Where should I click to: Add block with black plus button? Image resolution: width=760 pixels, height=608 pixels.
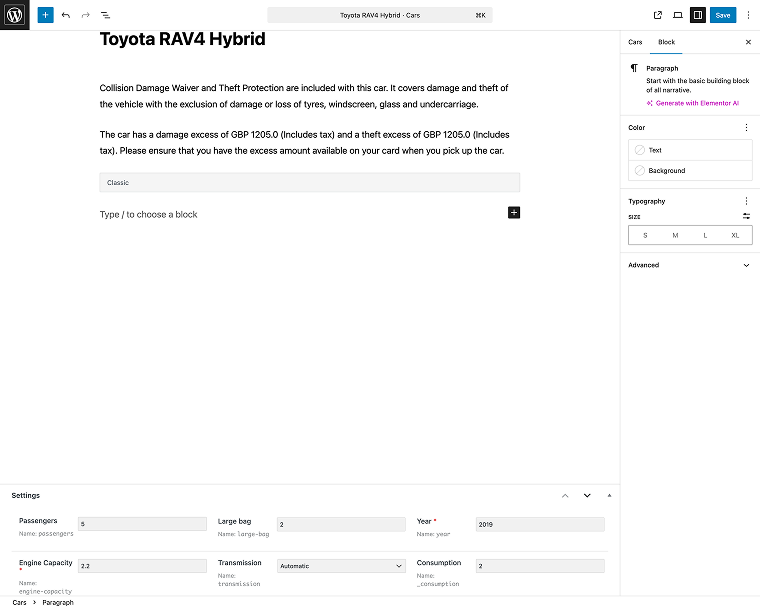coord(514,212)
